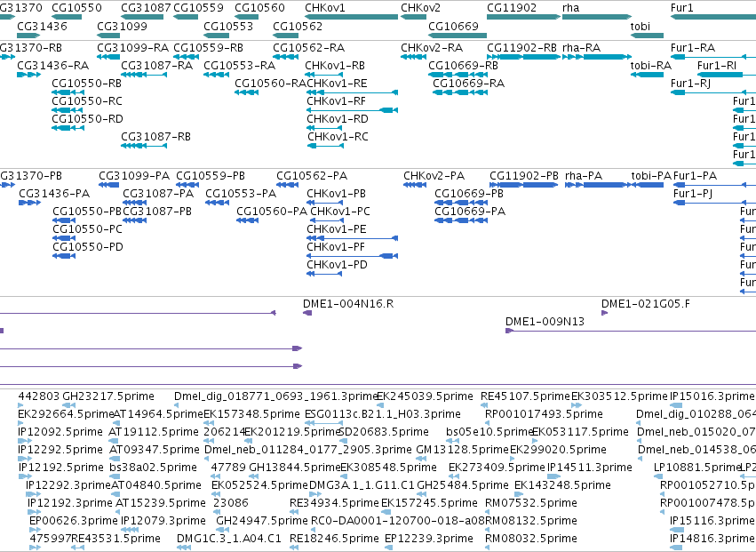Select the CG31087 gene label
This screenshot has width=756, height=552.
(x=146, y=8)
